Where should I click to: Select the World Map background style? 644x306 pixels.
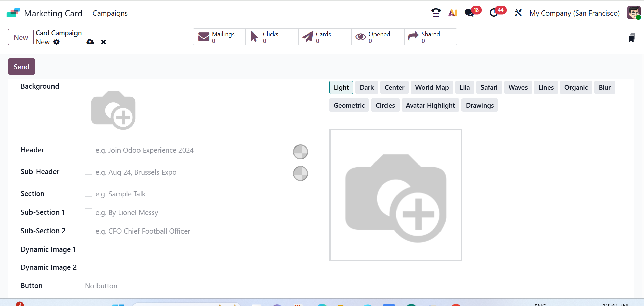click(x=432, y=87)
